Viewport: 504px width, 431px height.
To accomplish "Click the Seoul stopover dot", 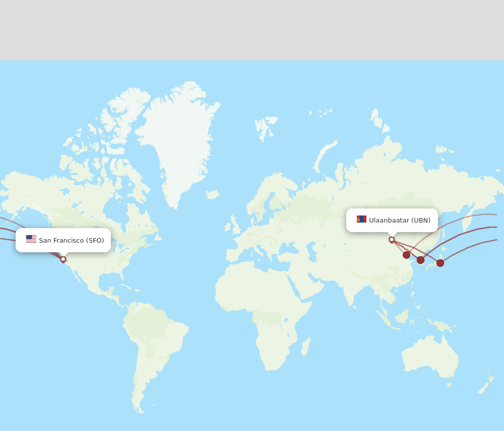I will click(420, 260).
